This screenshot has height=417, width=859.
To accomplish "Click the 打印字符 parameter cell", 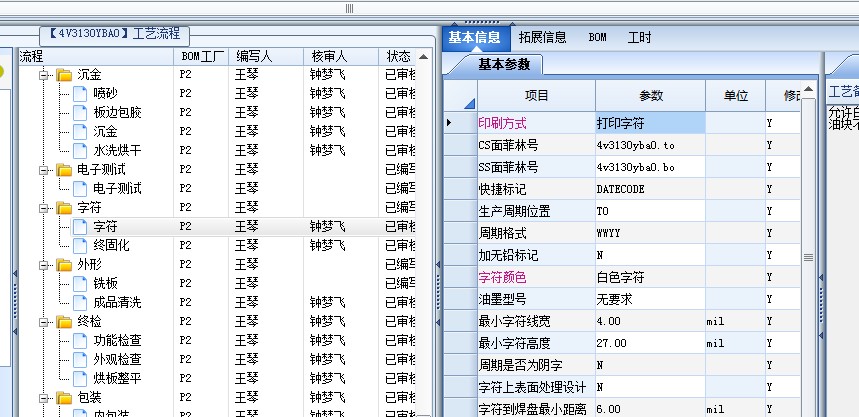I will [x=650, y=123].
